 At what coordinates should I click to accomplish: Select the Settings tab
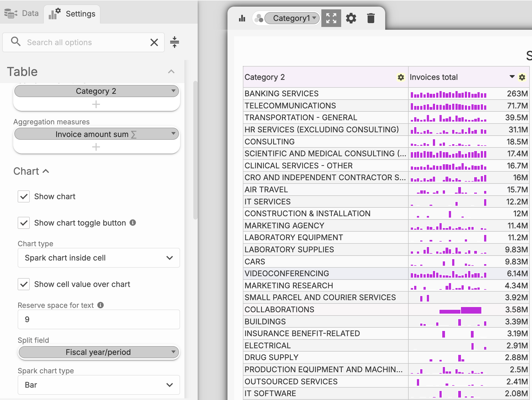tap(72, 14)
